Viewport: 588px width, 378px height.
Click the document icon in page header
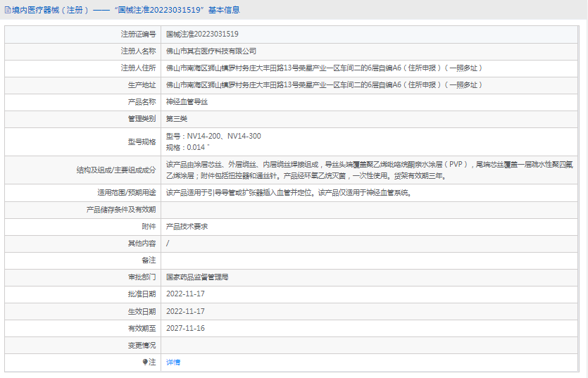[x=8, y=10]
